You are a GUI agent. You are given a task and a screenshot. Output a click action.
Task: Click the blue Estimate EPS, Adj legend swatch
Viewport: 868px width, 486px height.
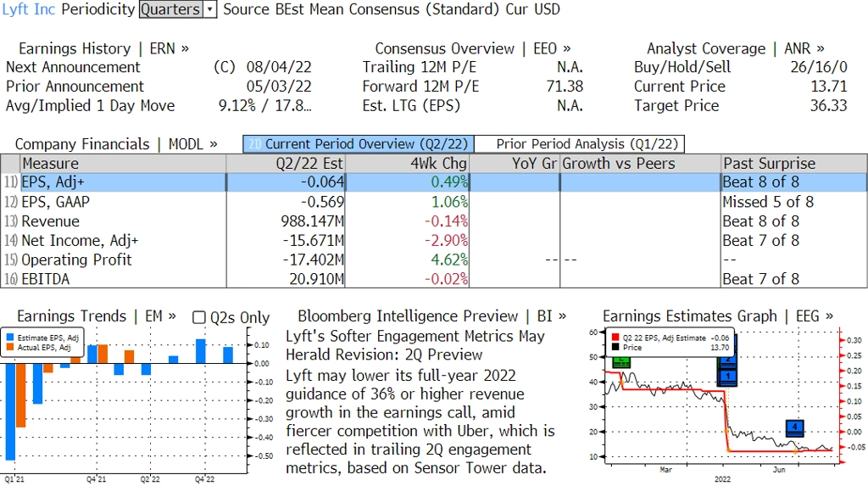(x=10, y=338)
